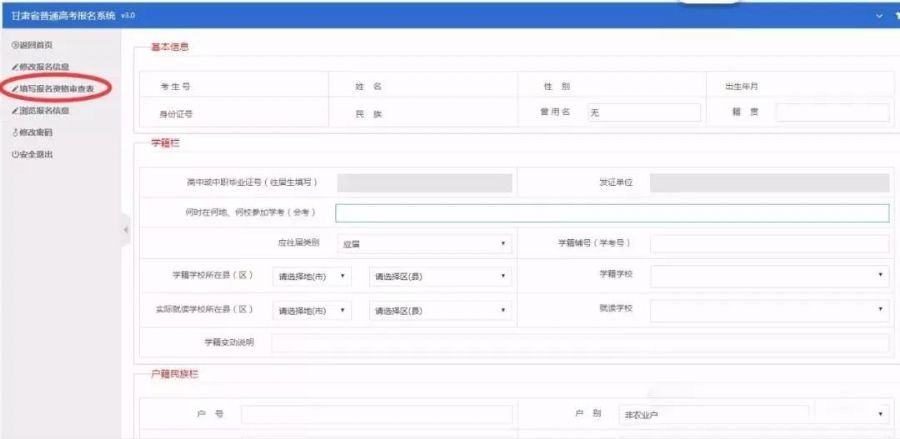Expand the 就读学校 dropdown
The height and width of the screenshot is (439, 900).
pos(770,309)
